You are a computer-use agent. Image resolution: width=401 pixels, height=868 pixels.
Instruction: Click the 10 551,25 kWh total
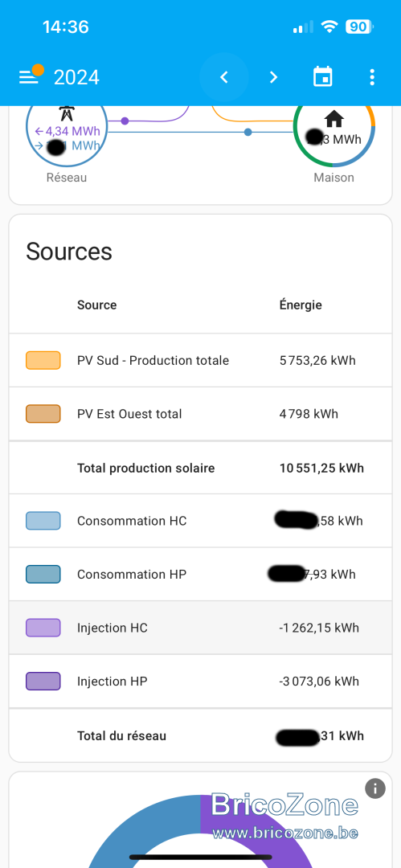click(x=321, y=469)
